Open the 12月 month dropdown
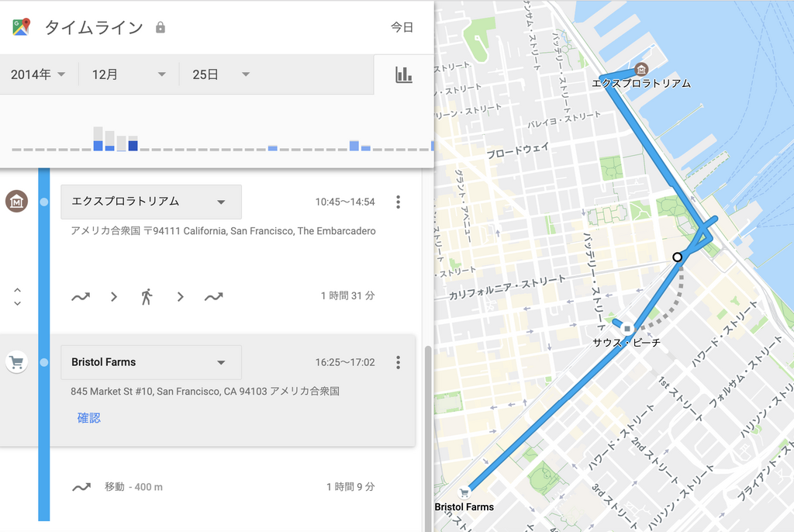The image size is (794, 532). coord(129,74)
